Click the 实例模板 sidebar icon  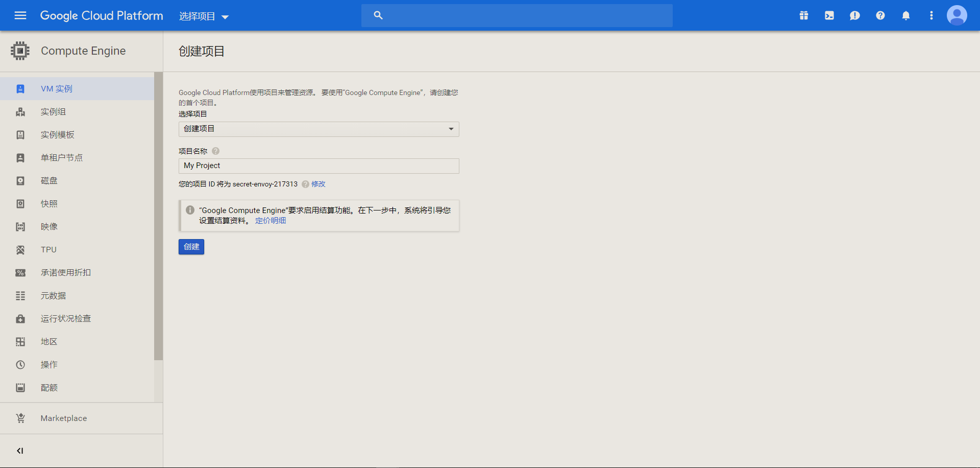20,135
